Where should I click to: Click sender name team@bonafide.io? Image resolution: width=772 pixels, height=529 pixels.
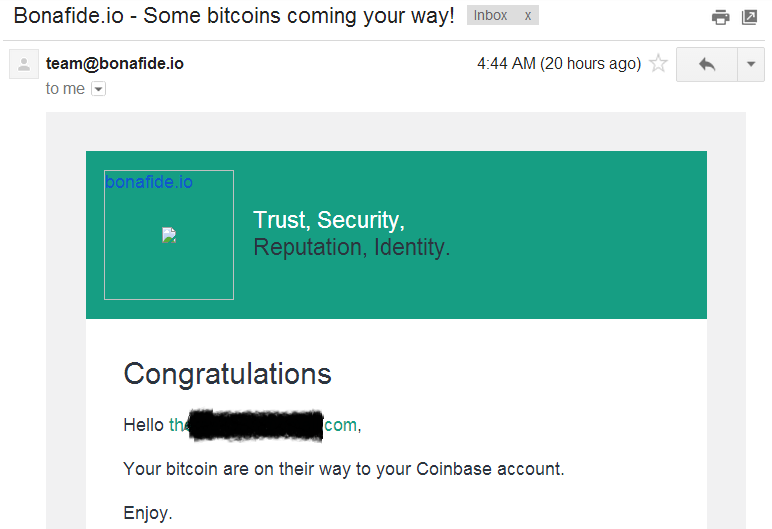point(115,63)
